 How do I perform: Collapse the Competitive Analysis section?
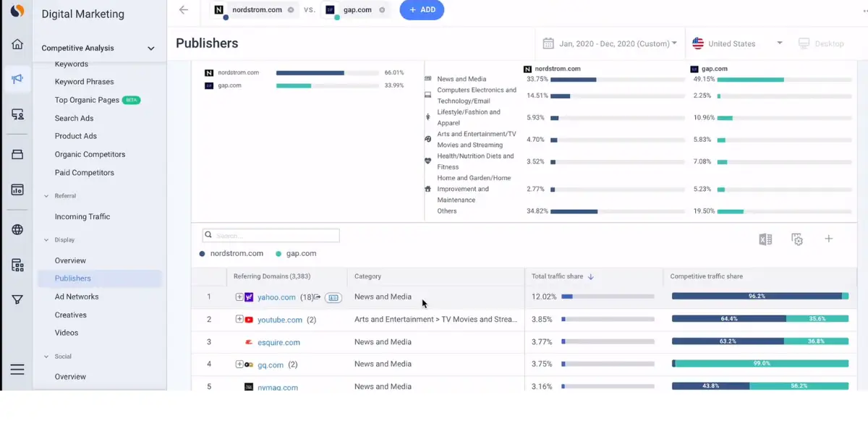click(x=151, y=48)
